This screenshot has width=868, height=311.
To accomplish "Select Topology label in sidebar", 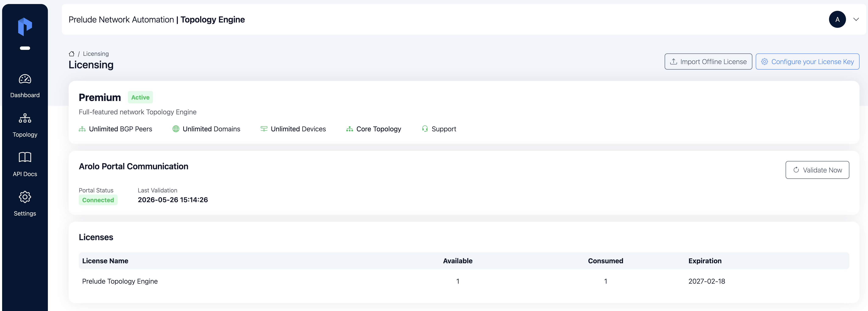I will 25,134.
